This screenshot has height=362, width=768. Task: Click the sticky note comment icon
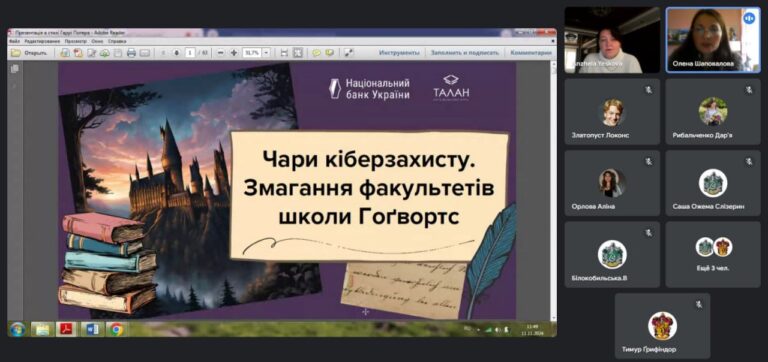pyautogui.click(x=316, y=53)
